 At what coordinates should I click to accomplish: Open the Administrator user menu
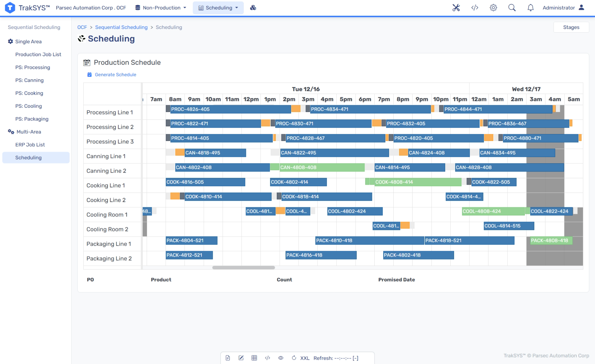point(563,8)
